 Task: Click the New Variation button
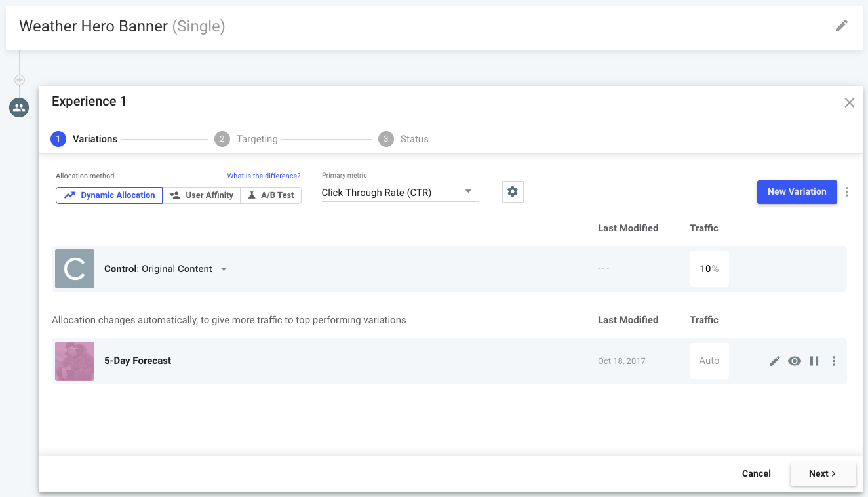point(797,192)
